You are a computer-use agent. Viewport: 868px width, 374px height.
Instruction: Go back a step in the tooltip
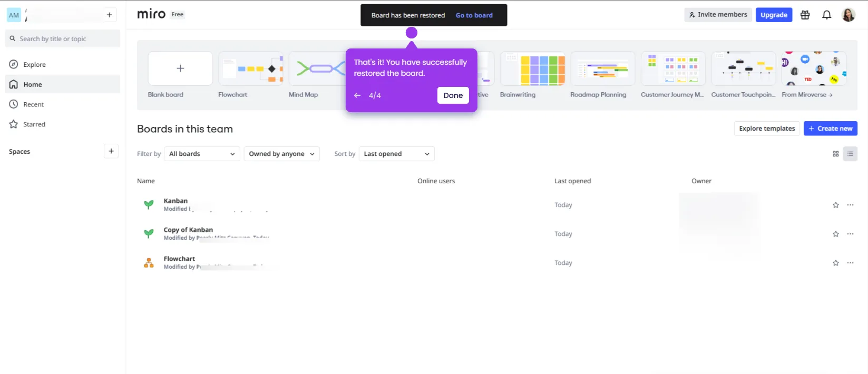click(x=357, y=95)
